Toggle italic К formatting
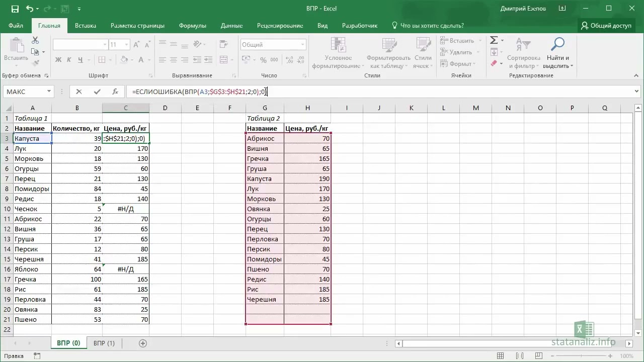 coord(69,60)
